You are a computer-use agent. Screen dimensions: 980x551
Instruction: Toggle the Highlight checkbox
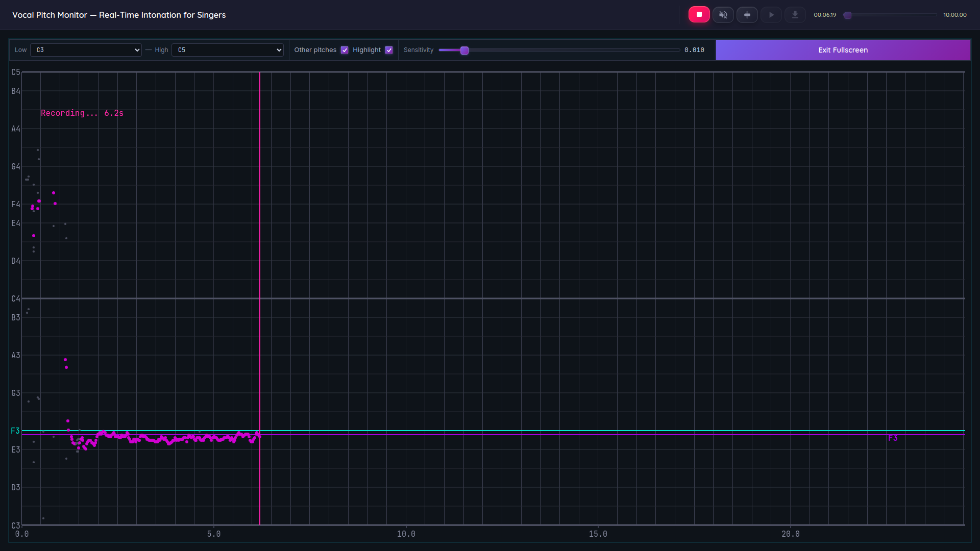pyautogui.click(x=389, y=50)
